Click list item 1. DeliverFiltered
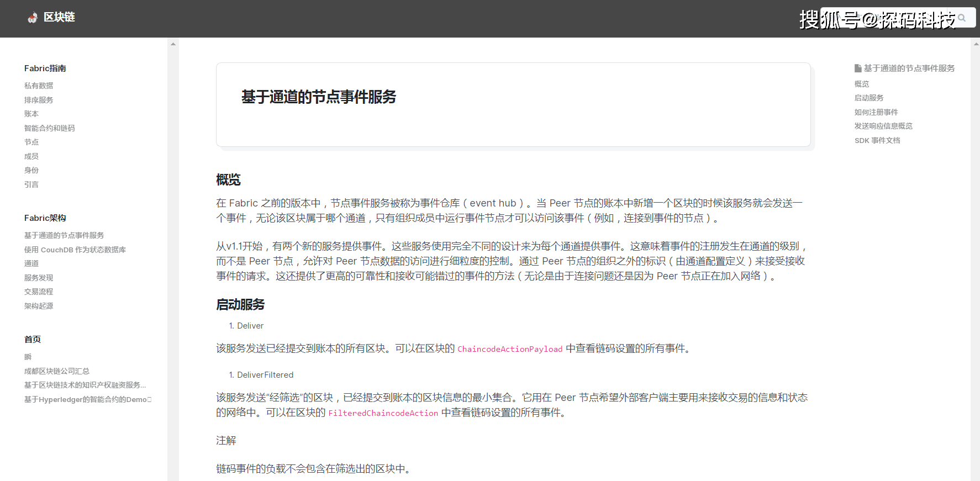Image resolution: width=980 pixels, height=481 pixels. [261, 375]
